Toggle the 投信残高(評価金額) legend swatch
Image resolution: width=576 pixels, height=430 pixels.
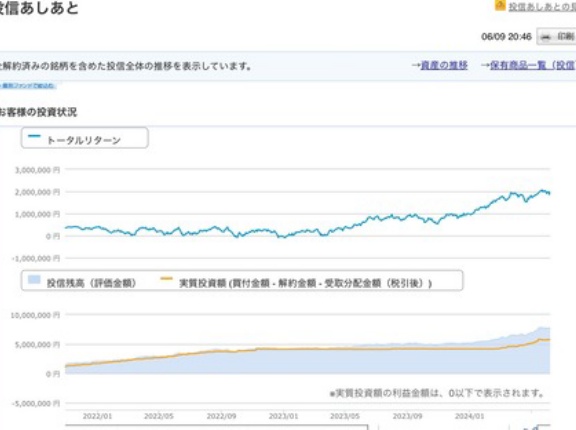34,279
